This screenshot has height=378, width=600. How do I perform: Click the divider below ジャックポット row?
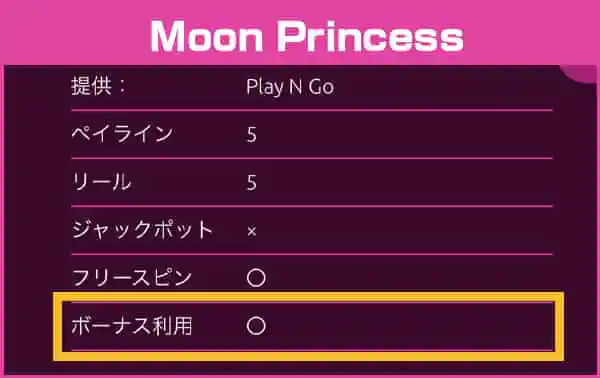(x=312, y=254)
